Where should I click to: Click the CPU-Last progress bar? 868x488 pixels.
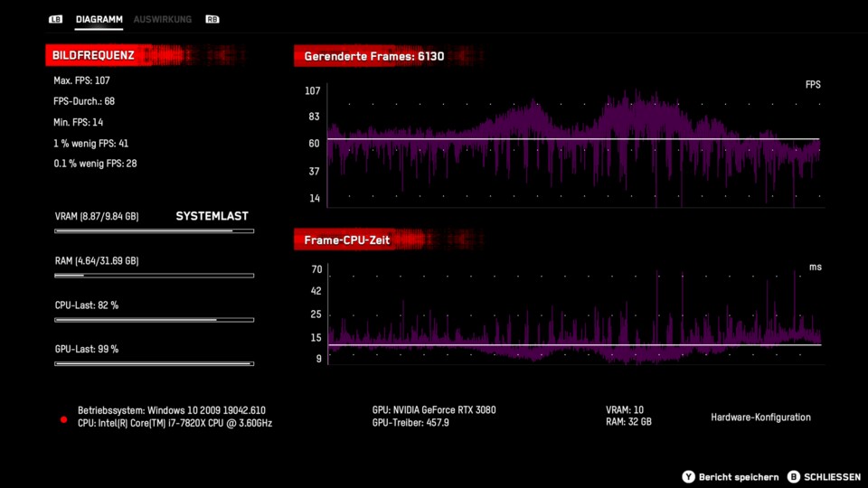(x=154, y=320)
